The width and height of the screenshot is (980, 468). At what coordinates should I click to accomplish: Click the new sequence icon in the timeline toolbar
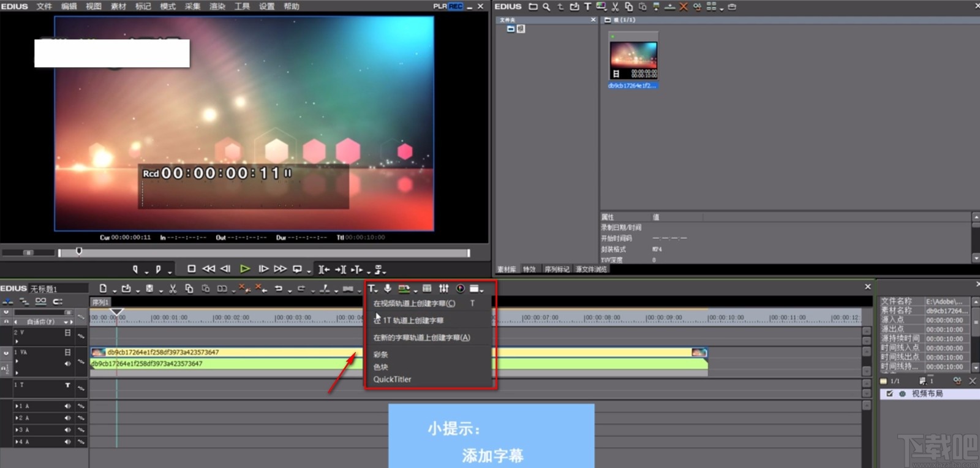point(103,289)
